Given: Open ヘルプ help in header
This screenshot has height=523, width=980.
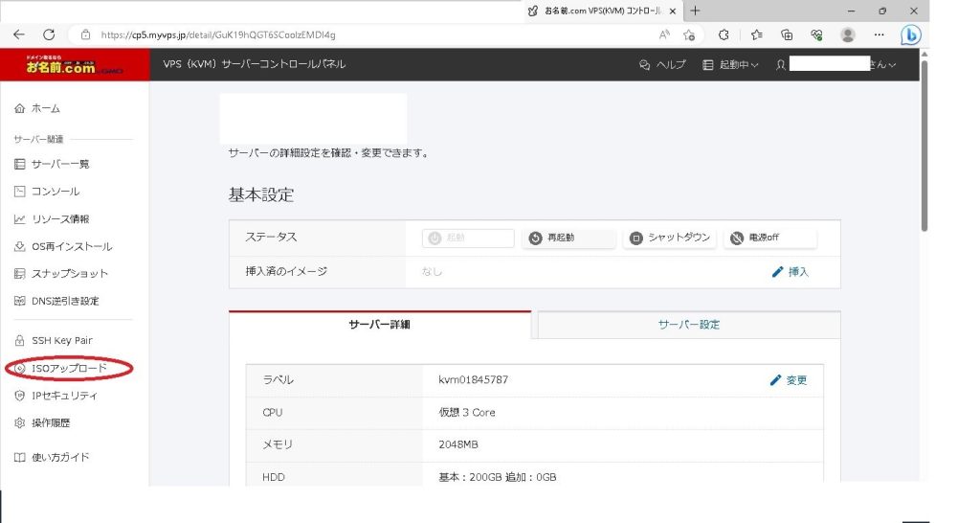Looking at the screenshot, I should (662, 65).
